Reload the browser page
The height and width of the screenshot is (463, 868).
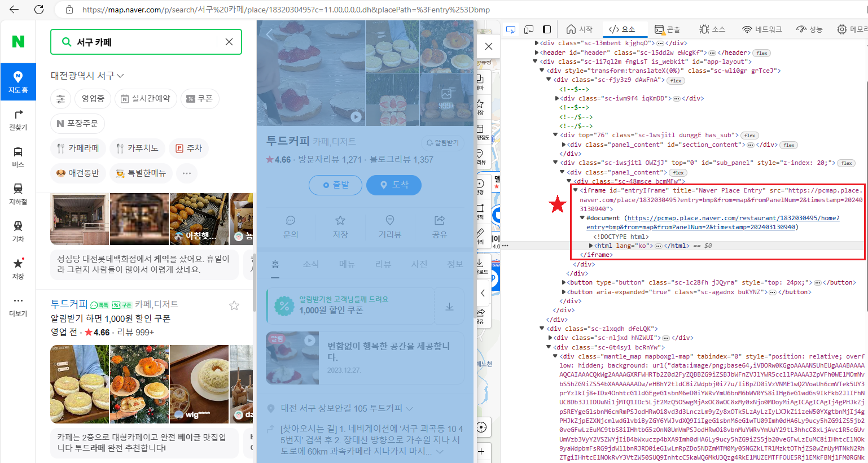click(39, 10)
